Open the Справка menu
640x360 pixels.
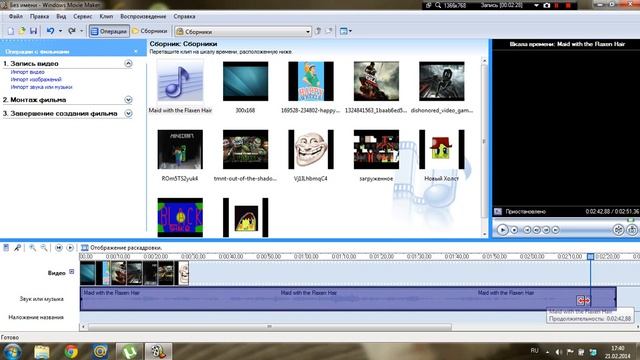click(184, 16)
